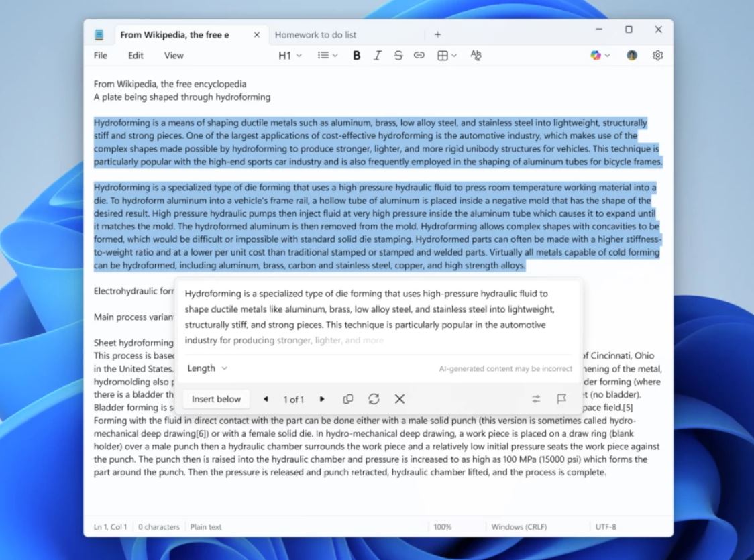This screenshot has width=754, height=560.
Task: Open rewrite options sliders icon
Action: tap(536, 399)
